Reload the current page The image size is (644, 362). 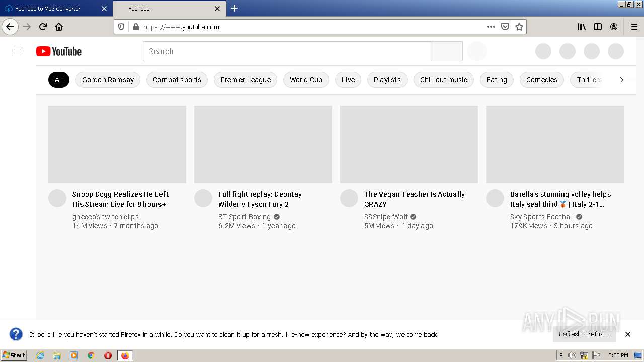point(43,27)
